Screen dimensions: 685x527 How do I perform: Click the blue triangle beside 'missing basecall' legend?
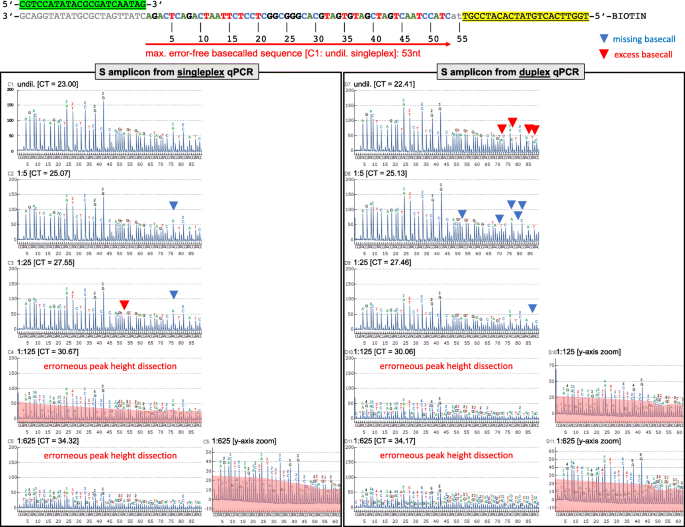[604, 38]
